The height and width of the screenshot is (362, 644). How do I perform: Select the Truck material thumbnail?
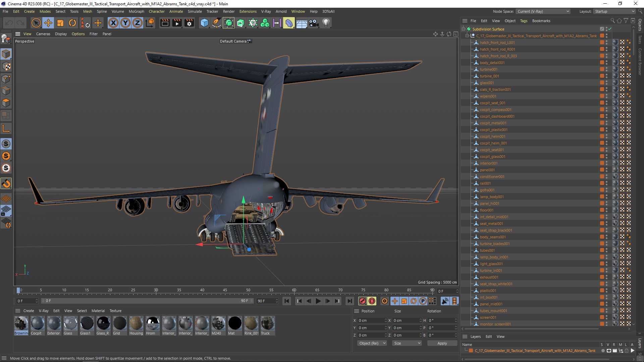click(268, 325)
